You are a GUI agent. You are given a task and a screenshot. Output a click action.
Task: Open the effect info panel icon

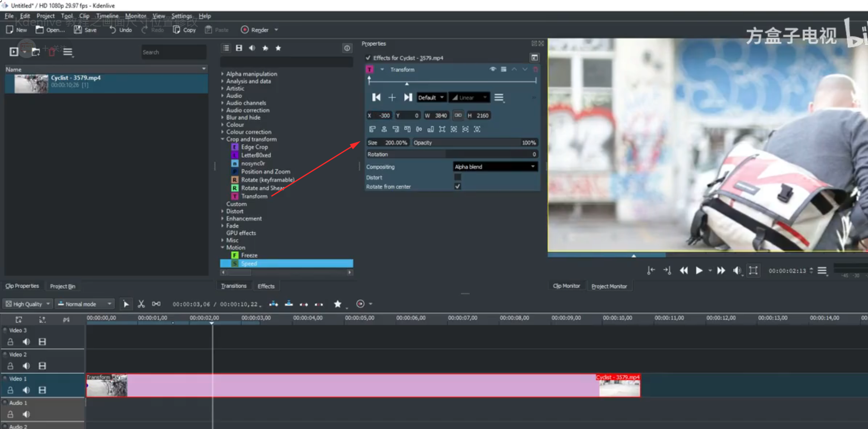347,48
